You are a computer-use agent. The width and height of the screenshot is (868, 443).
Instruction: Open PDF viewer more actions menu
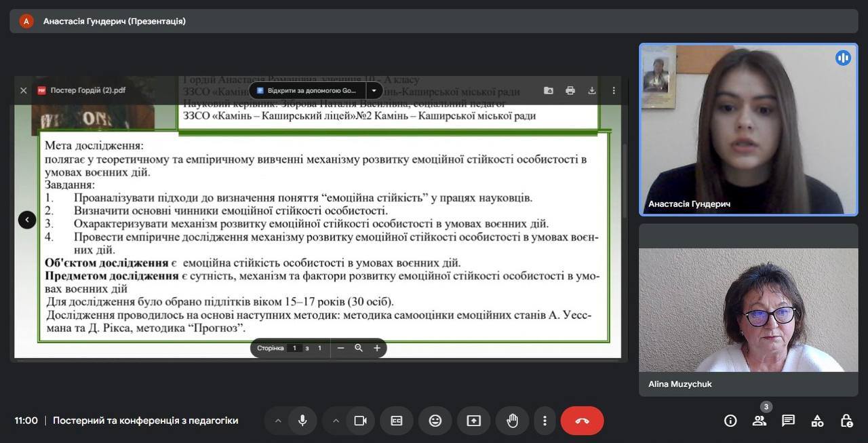[614, 90]
